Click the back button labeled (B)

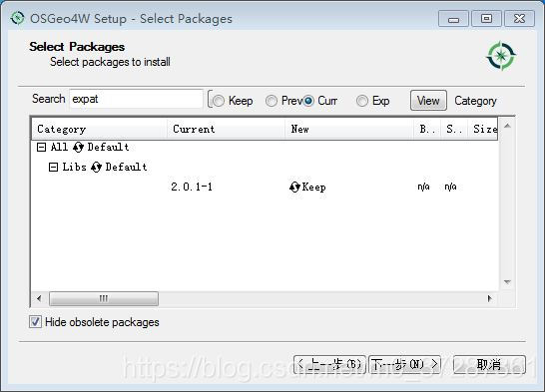[329, 365]
